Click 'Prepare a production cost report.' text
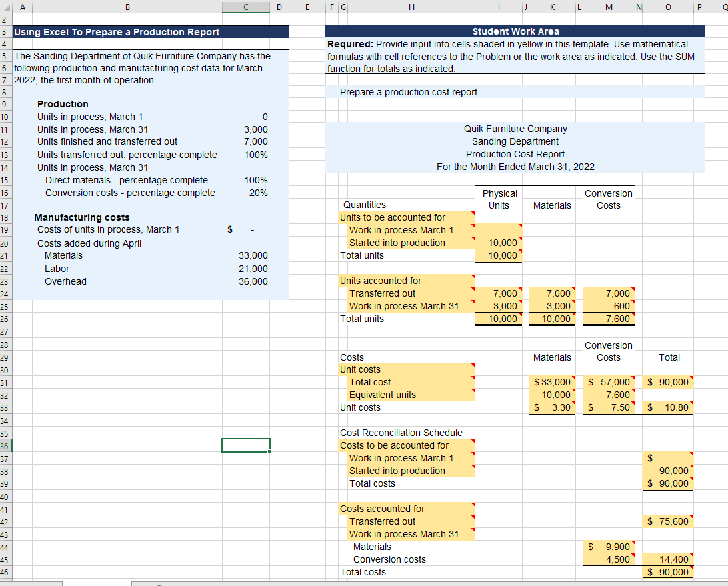The image size is (728, 586). [x=409, y=92]
